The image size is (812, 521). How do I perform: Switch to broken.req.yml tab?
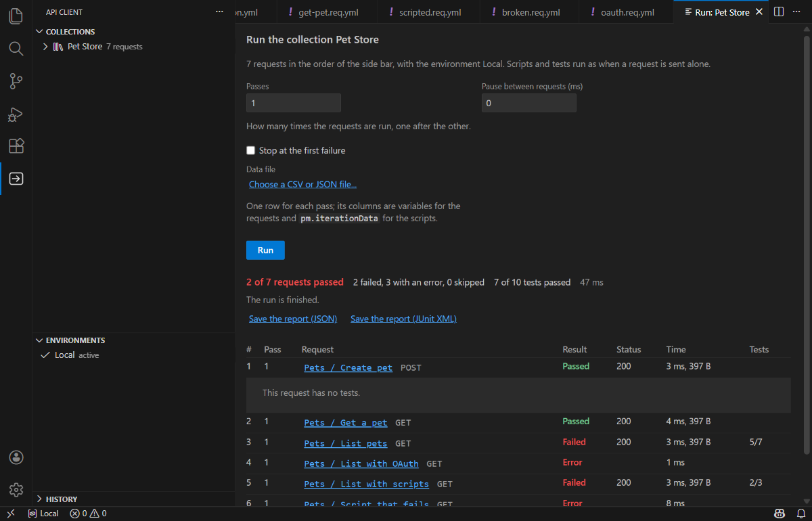click(529, 12)
